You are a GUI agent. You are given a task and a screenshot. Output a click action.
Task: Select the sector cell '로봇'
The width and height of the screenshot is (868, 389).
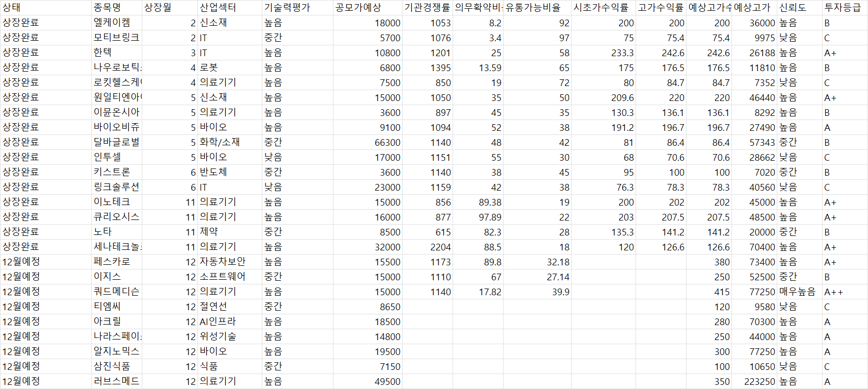click(x=230, y=67)
